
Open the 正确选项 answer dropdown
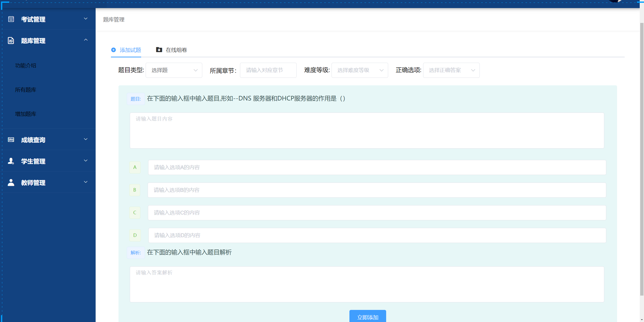pyautogui.click(x=451, y=70)
